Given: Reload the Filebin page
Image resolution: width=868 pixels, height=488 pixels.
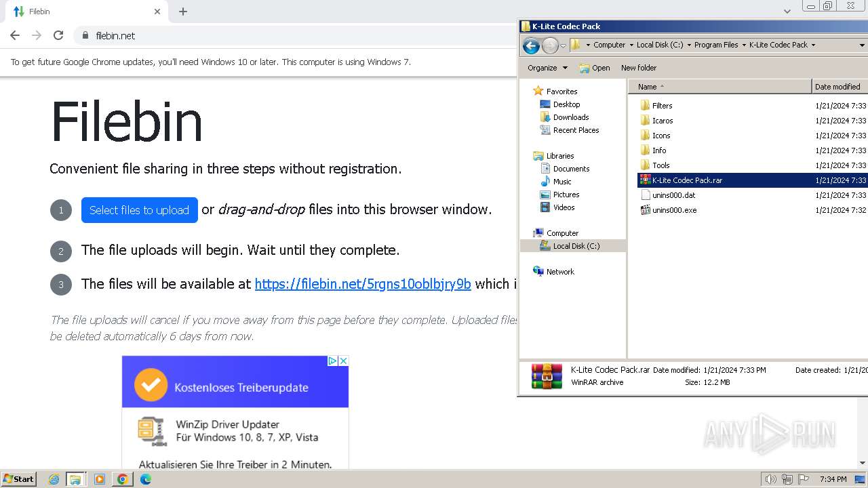Looking at the screenshot, I should pyautogui.click(x=58, y=35).
